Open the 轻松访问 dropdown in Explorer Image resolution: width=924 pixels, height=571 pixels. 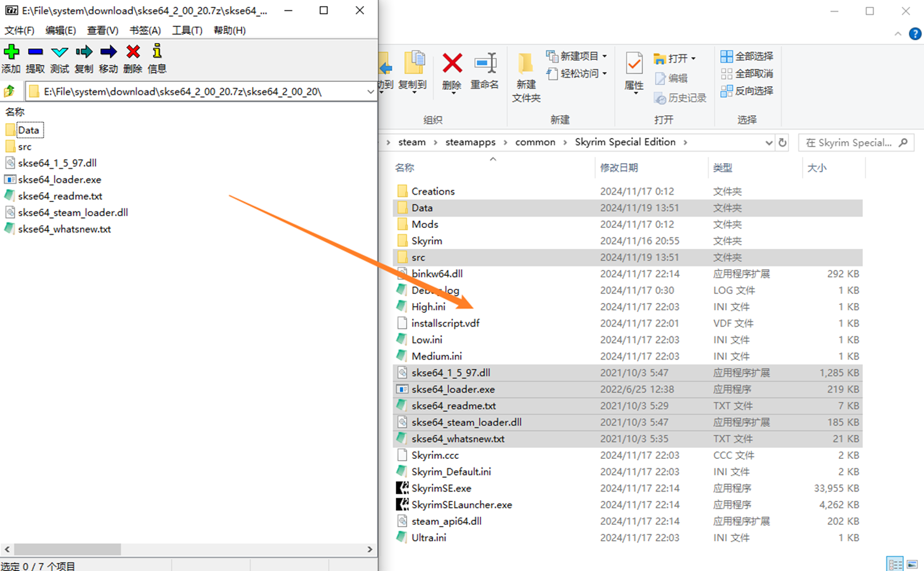pos(577,73)
